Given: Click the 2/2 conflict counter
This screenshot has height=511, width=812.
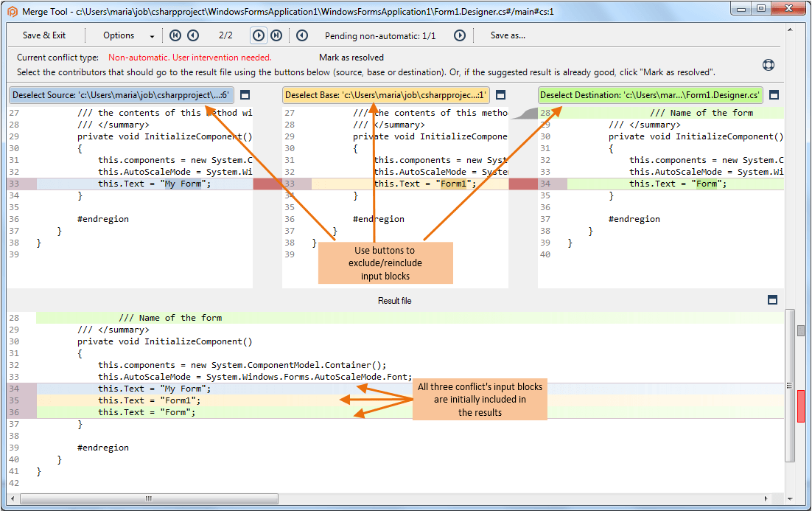Looking at the screenshot, I should [x=225, y=35].
